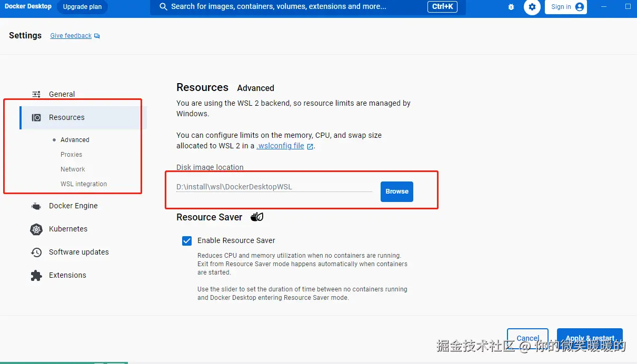This screenshot has height=364, width=637.
Task: Select the Resources settings section
Action: [x=83, y=117]
